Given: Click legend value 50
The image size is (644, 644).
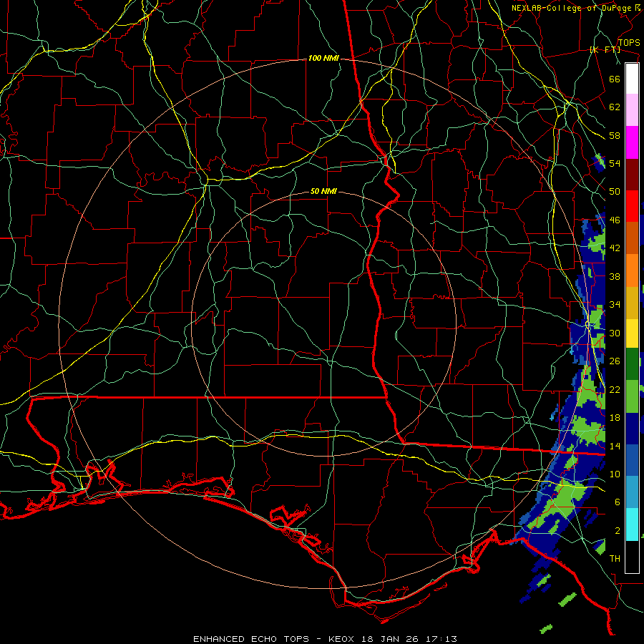Looking at the screenshot, I should pyautogui.click(x=615, y=192).
